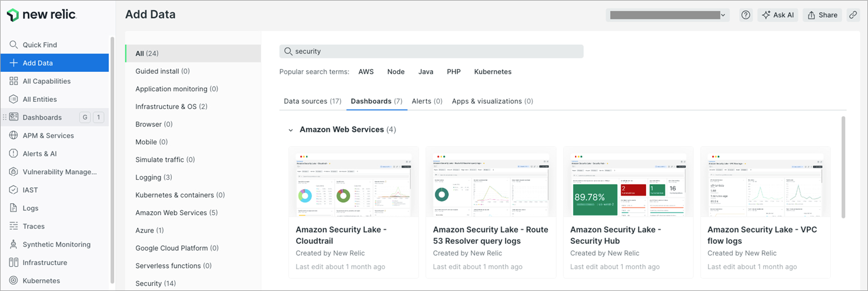
Task: Open Synthetic Monitoring from sidebar icon
Action: tap(14, 244)
